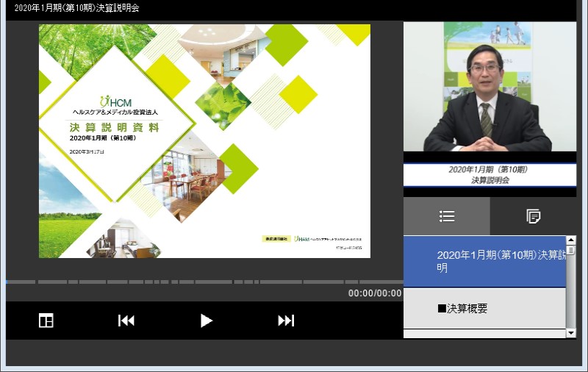Click the 2020年1月期(第10期)決算説明会 window title
The width and height of the screenshot is (588, 372).
(77, 8)
